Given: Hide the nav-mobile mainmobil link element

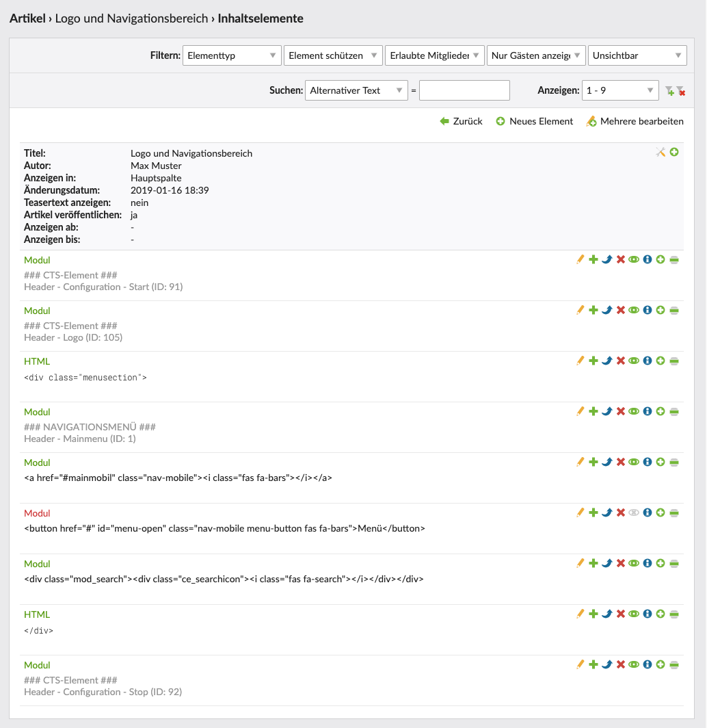Looking at the screenshot, I should pyautogui.click(x=634, y=462).
